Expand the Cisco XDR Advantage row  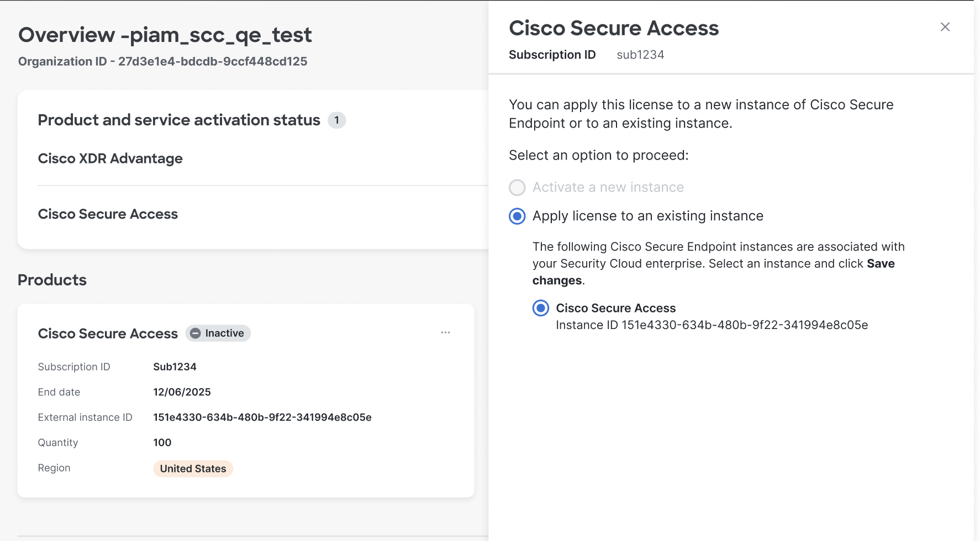coord(110,158)
